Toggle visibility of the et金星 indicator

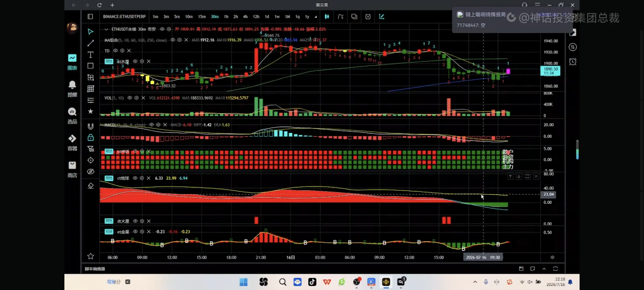pyautogui.click(x=135, y=232)
